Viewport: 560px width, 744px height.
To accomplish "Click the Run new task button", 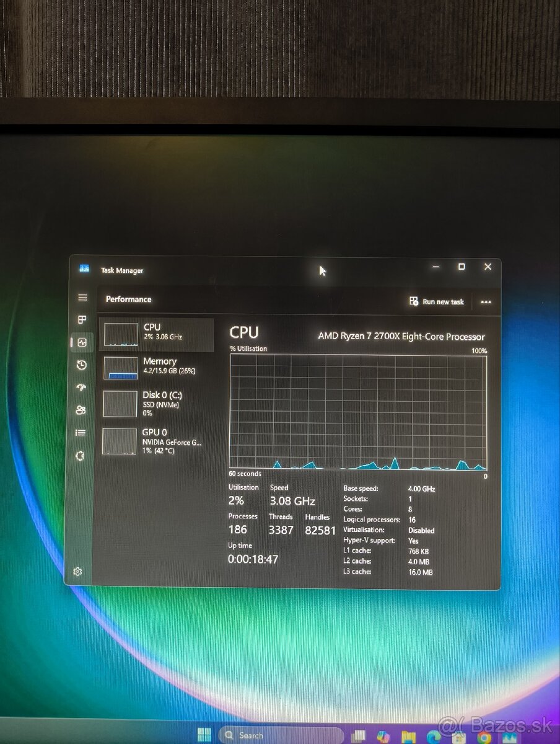I will (437, 302).
